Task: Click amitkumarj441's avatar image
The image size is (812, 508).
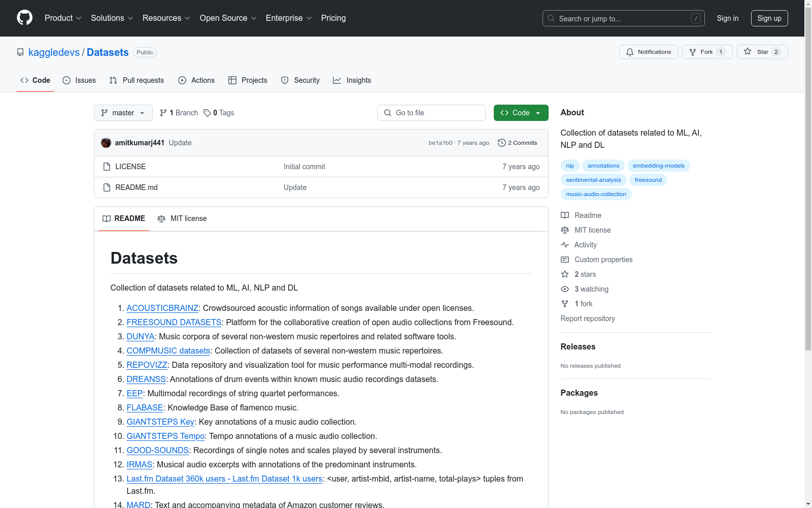Action: coord(106,143)
